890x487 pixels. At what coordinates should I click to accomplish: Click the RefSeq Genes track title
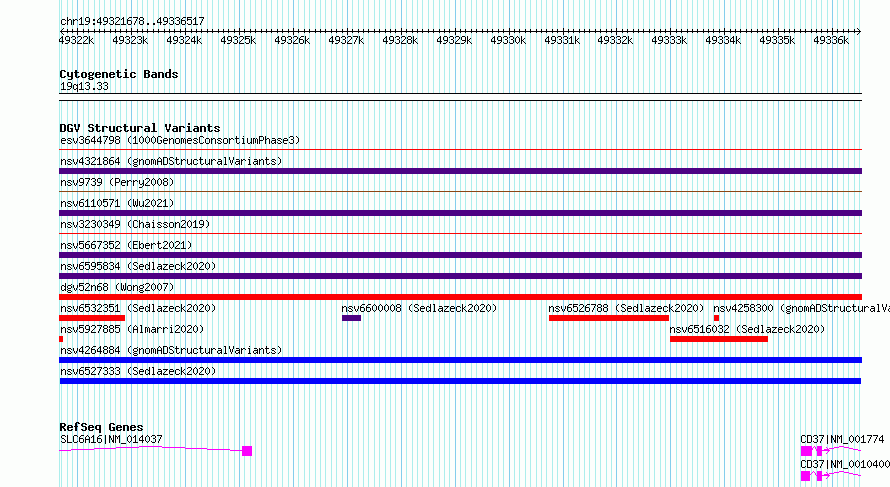[101, 427]
